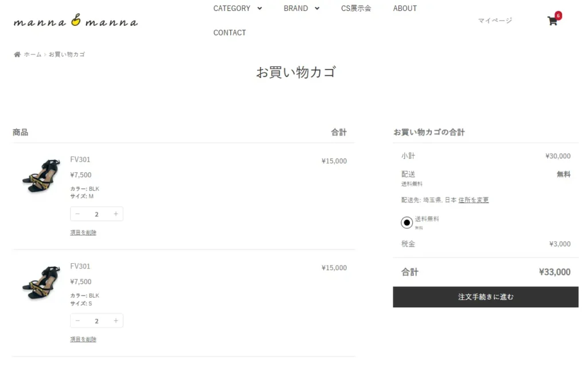Open the ABOUT page

pos(405,8)
